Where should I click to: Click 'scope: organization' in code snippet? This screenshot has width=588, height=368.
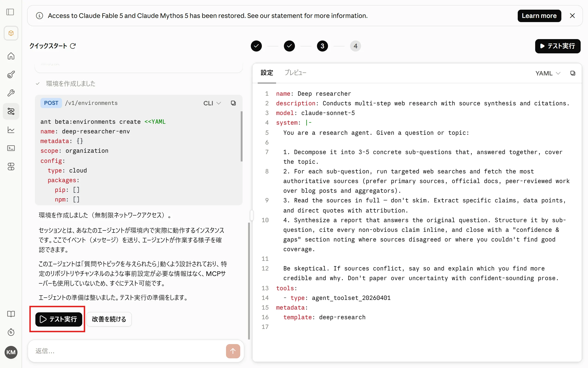tap(74, 151)
